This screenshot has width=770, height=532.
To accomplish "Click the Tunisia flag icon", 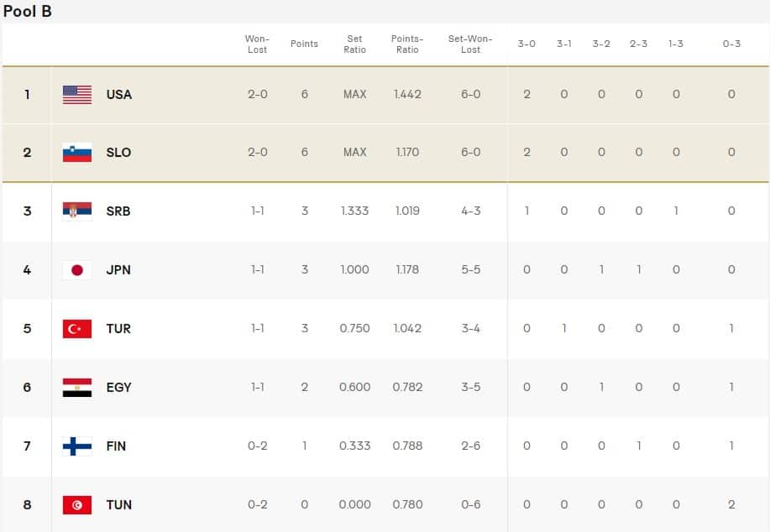I will click(77, 505).
